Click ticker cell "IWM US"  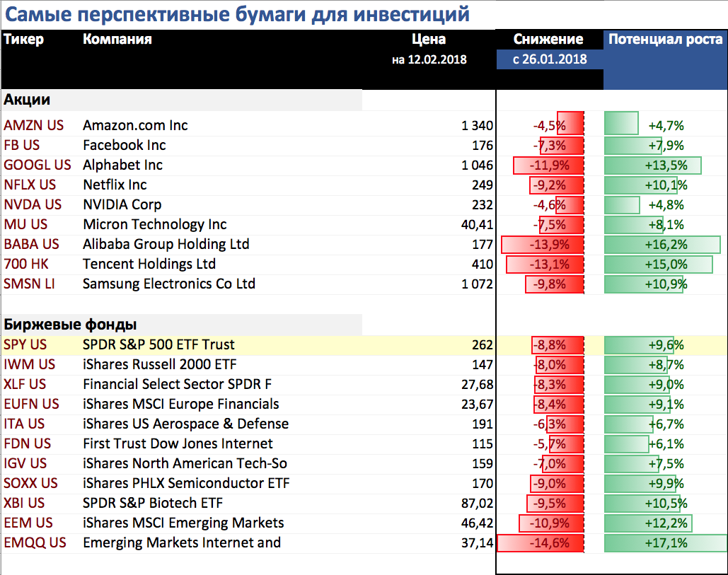29,364
